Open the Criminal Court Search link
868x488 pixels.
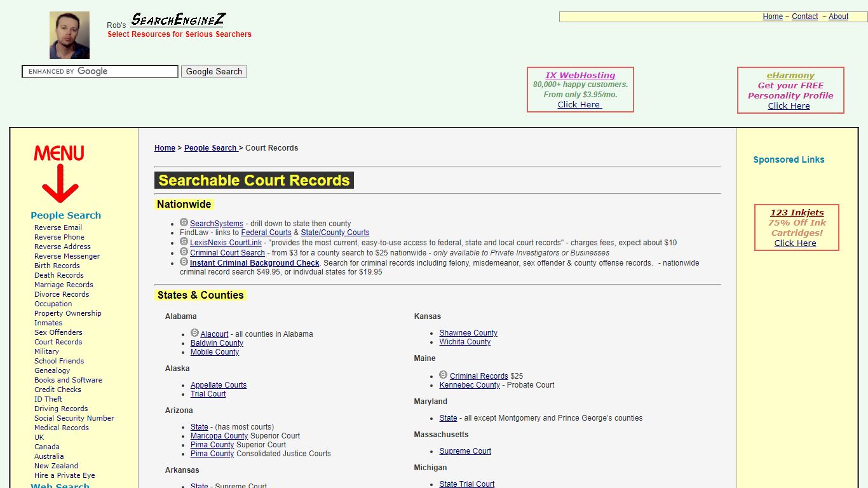227,253
